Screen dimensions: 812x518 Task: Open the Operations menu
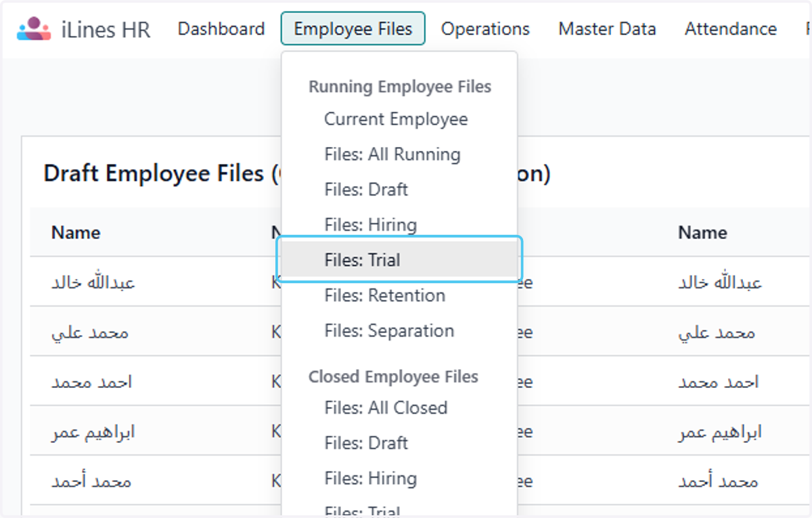pyautogui.click(x=485, y=29)
